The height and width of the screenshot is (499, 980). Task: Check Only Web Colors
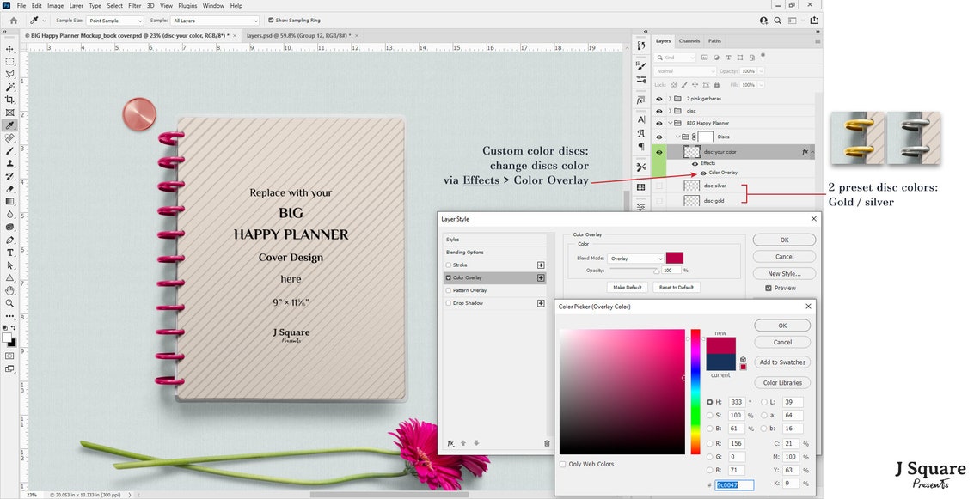pyautogui.click(x=562, y=465)
